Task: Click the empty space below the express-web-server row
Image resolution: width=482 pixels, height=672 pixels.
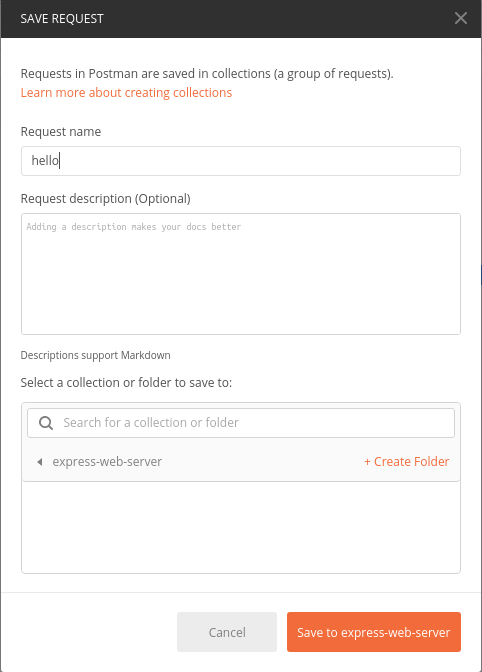Action: pyautogui.click(x=241, y=527)
